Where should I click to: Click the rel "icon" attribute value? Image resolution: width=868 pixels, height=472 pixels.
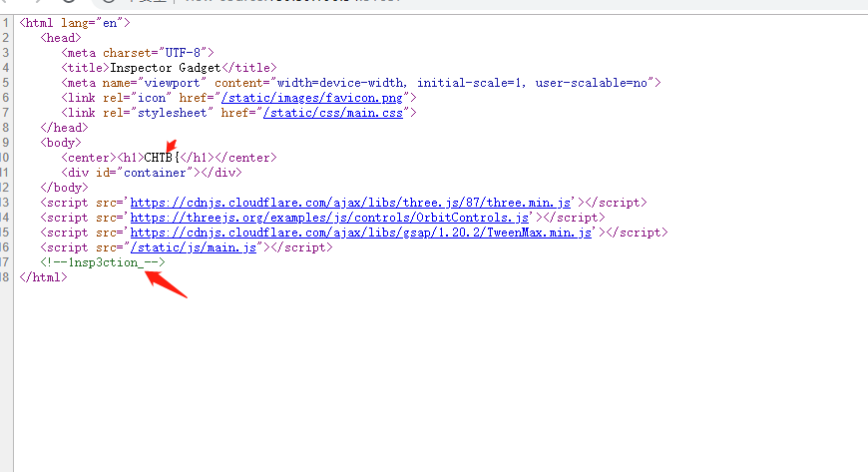[151, 98]
